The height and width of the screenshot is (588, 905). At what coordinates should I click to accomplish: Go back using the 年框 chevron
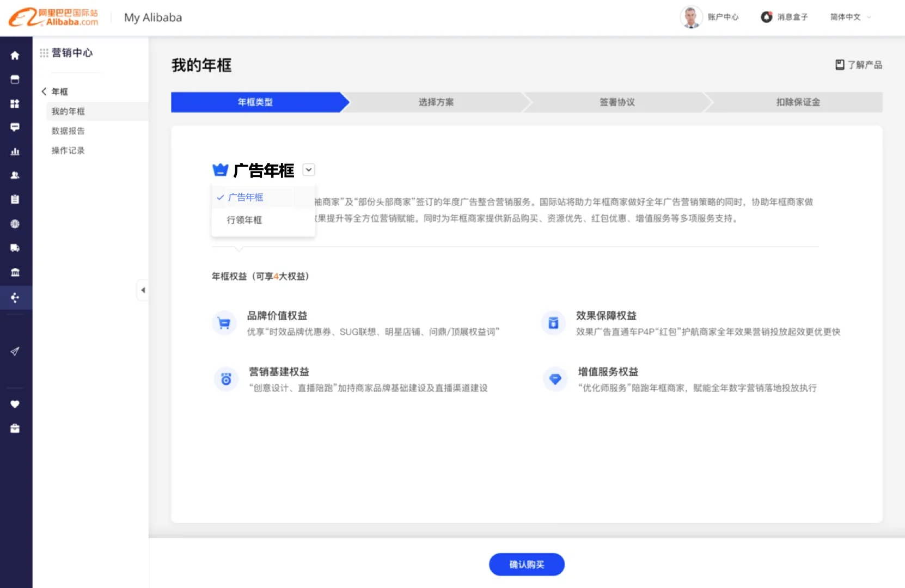(44, 91)
